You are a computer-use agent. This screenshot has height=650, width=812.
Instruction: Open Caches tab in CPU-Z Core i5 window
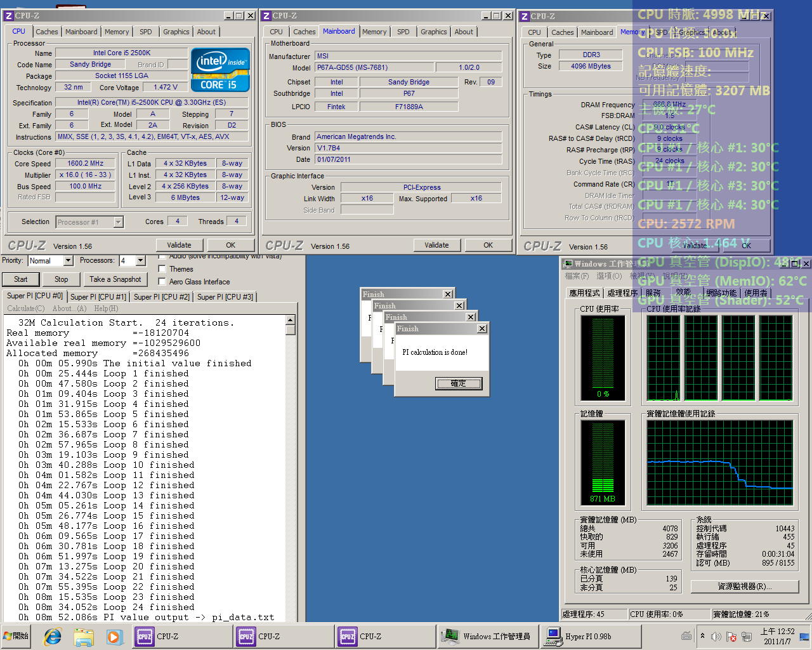(46, 32)
